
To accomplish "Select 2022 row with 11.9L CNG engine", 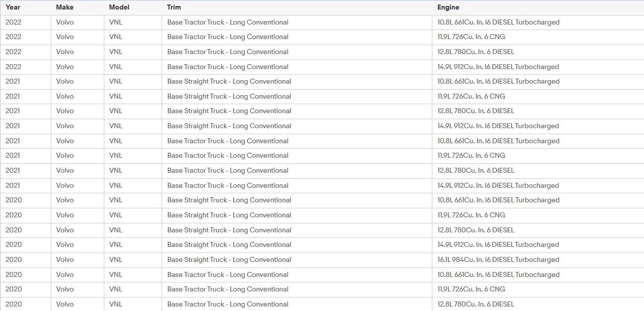I will tap(322, 37).
